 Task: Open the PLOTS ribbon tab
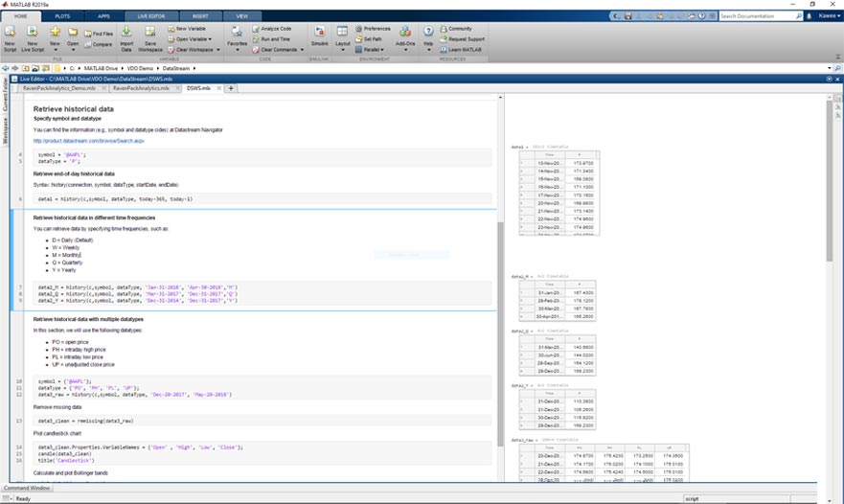tap(62, 16)
